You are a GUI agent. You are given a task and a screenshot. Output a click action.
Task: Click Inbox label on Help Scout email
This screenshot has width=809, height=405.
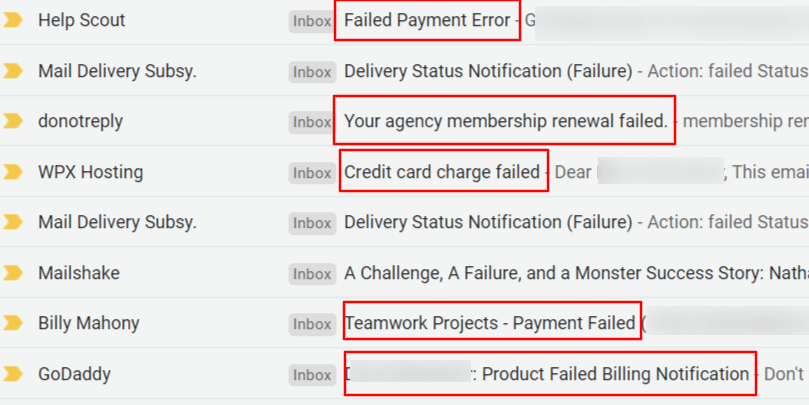point(312,21)
